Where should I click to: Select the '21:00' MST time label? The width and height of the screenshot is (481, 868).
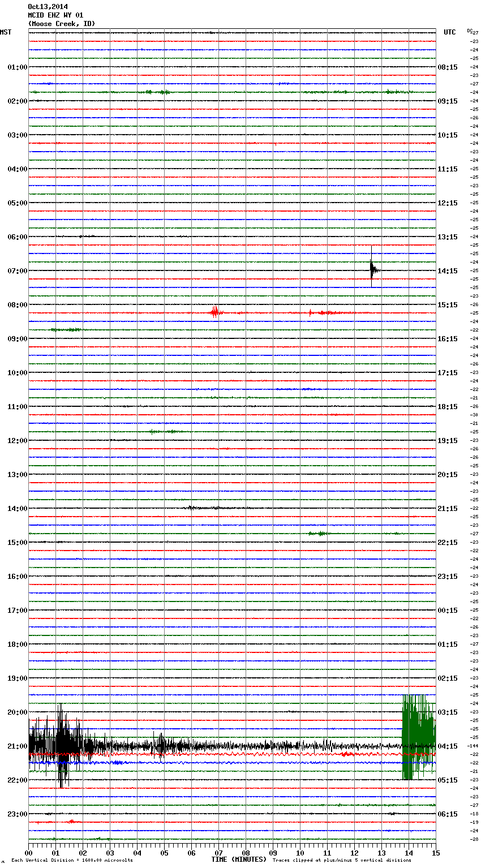pos(18,746)
